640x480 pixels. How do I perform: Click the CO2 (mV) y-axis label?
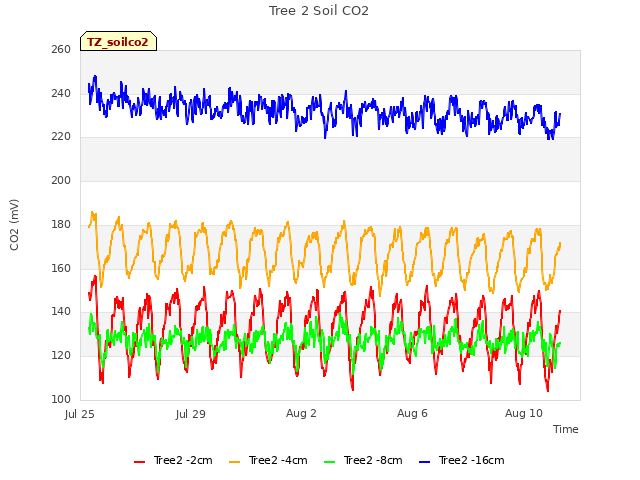(x=14, y=225)
